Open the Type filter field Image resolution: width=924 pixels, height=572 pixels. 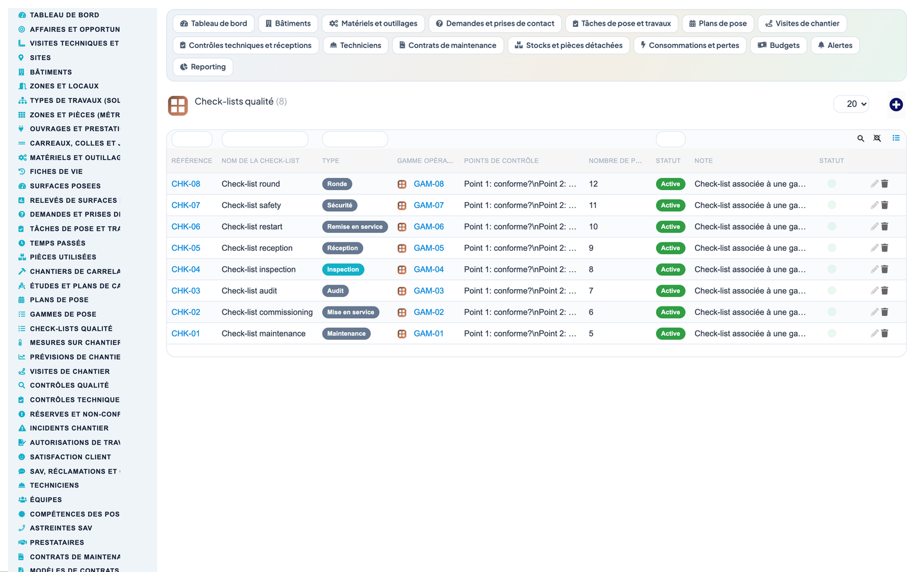pyautogui.click(x=355, y=139)
